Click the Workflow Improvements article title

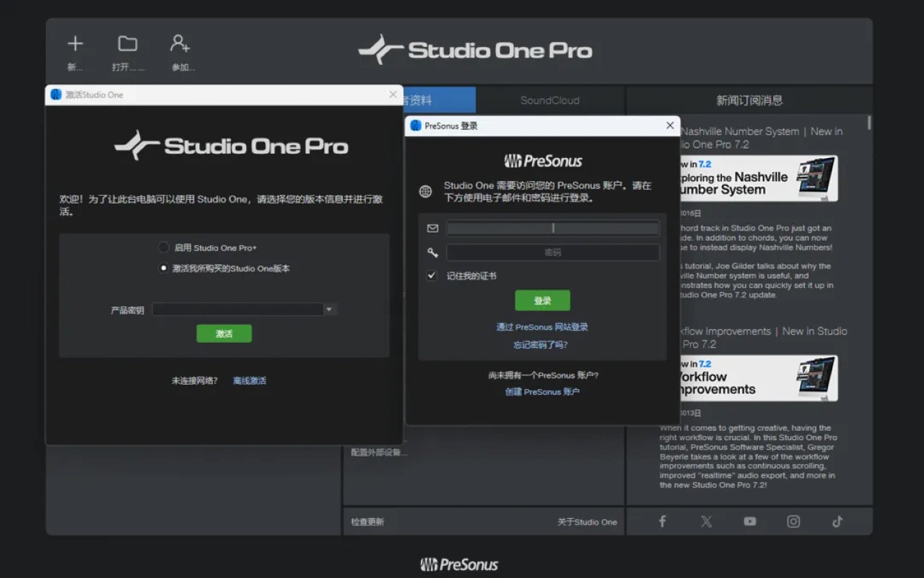[764, 338]
